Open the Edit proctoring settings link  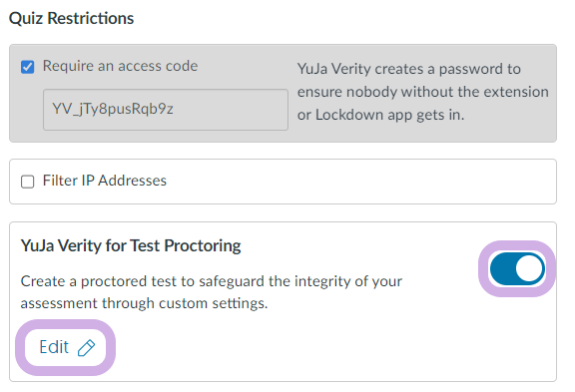(x=66, y=347)
